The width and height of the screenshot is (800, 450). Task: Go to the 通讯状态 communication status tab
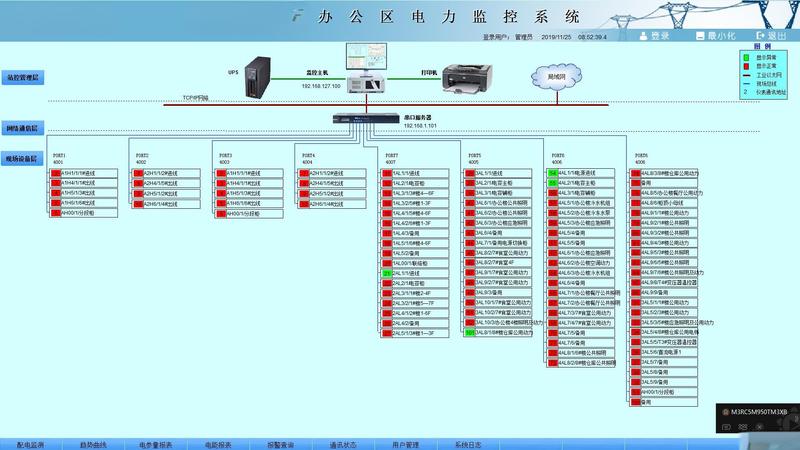[342, 443]
